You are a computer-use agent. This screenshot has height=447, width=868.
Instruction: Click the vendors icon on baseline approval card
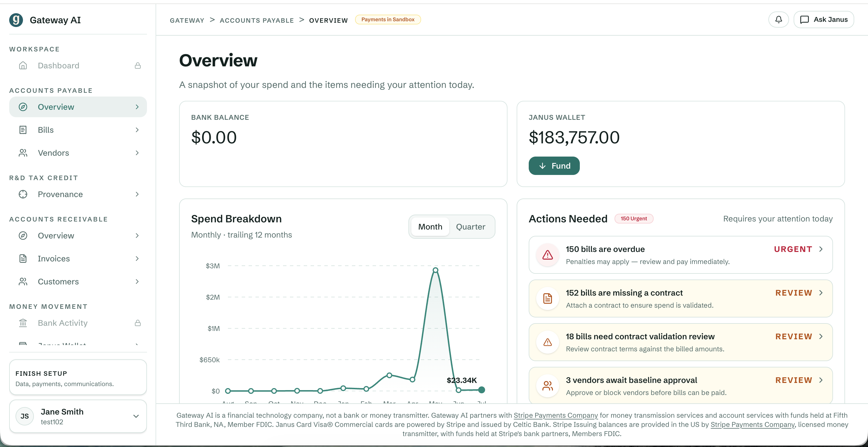(x=548, y=386)
